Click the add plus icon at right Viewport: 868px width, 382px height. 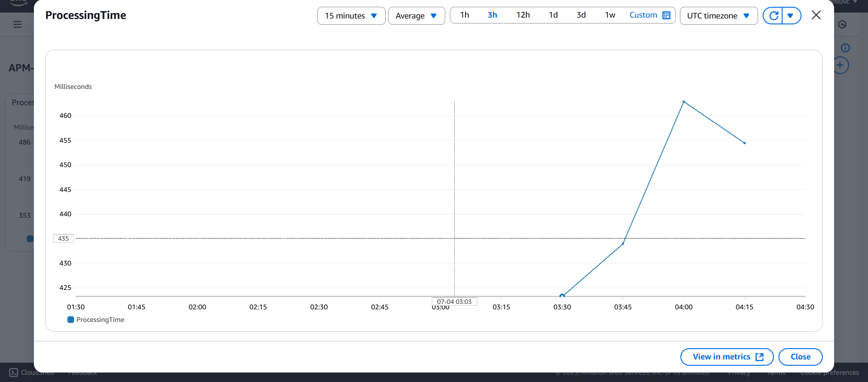(x=840, y=65)
